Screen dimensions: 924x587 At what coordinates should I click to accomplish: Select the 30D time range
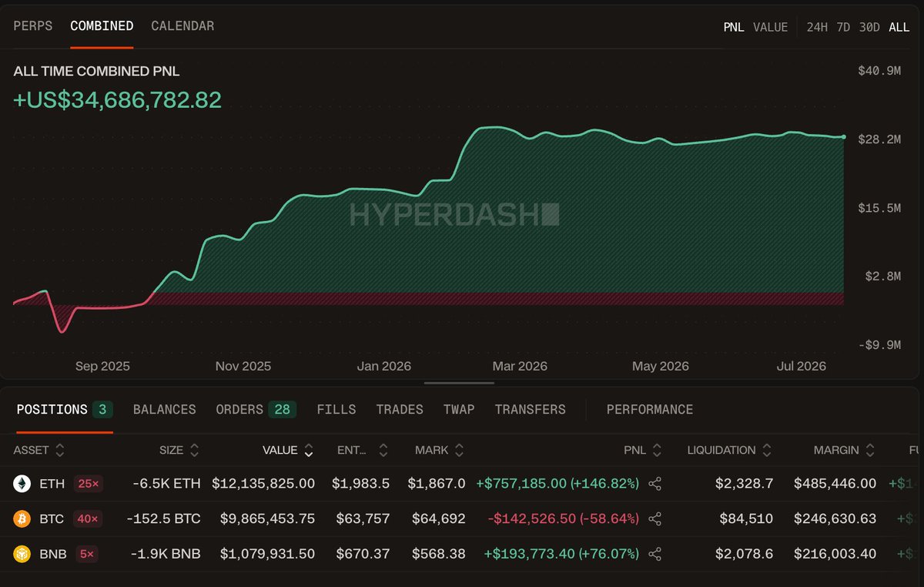click(869, 27)
